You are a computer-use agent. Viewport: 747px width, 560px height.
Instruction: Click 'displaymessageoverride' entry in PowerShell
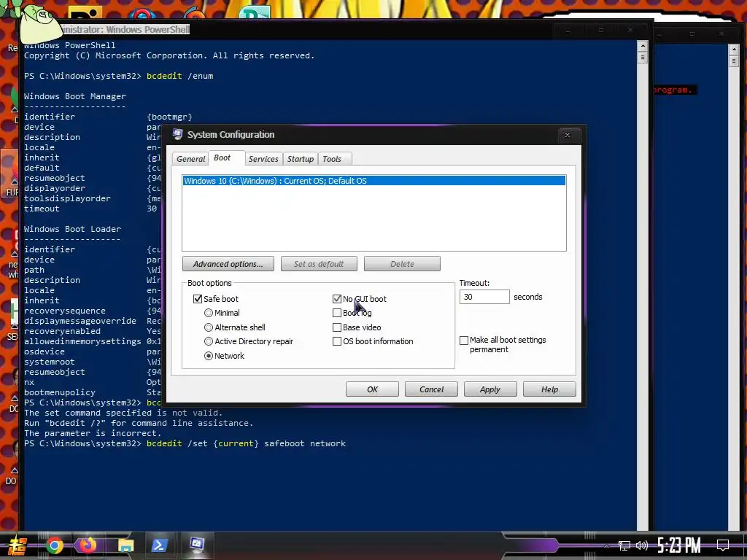point(80,321)
